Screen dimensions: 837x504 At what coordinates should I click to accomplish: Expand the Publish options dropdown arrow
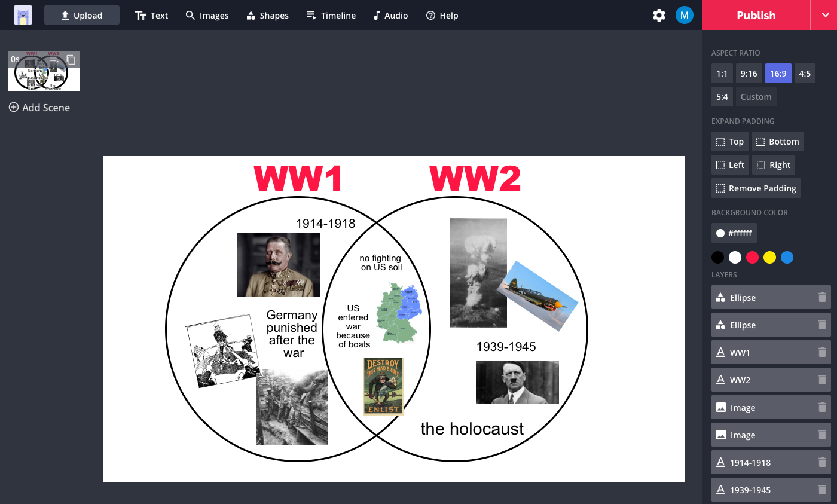click(824, 15)
